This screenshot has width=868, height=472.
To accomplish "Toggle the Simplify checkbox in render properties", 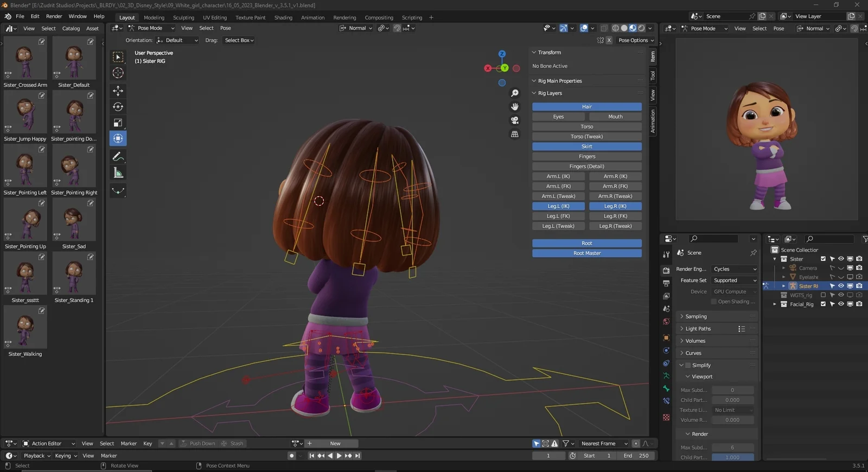I will (x=688, y=366).
